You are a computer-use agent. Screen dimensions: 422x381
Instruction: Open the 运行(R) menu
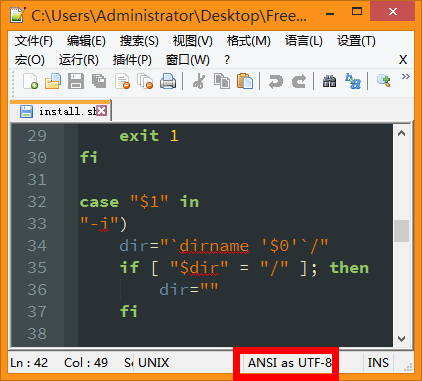(x=79, y=60)
